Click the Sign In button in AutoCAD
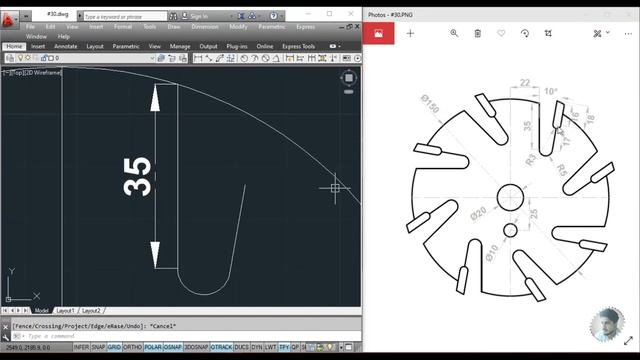This screenshot has width=640, height=360. coord(195,16)
